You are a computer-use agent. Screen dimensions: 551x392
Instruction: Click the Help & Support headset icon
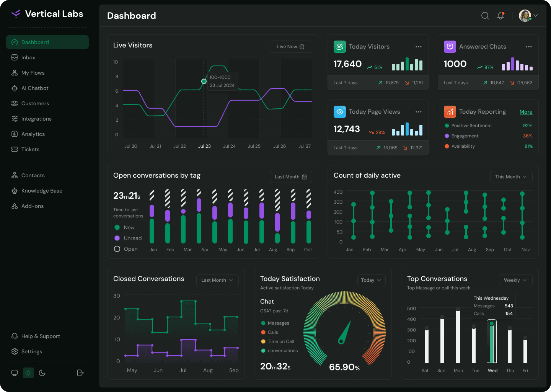coord(15,336)
